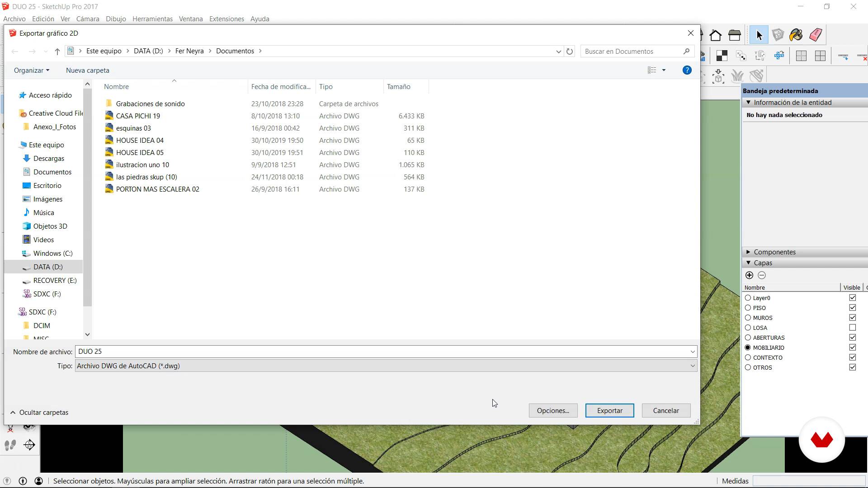Select DATA (D:) in breadcrumb path
This screenshot has width=868, height=488.
tap(148, 51)
